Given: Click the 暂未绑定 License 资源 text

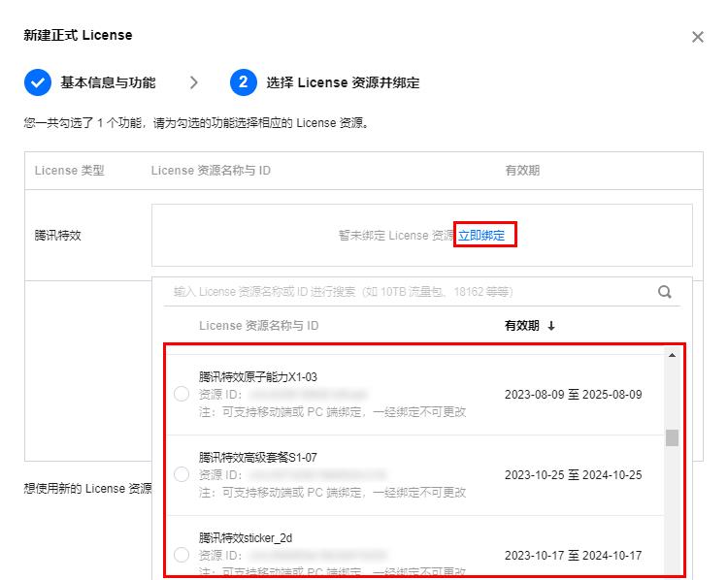Looking at the screenshot, I should point(396,236).
